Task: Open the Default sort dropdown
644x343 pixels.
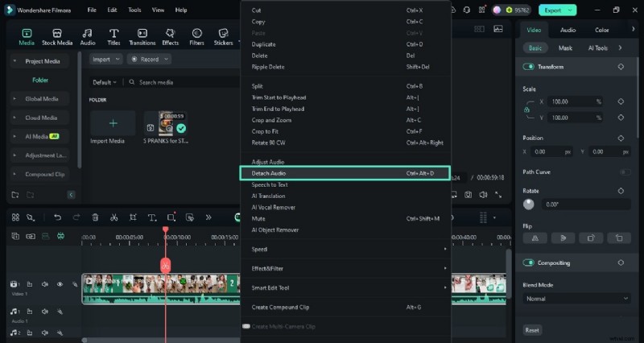Action: tap(105, 82)
